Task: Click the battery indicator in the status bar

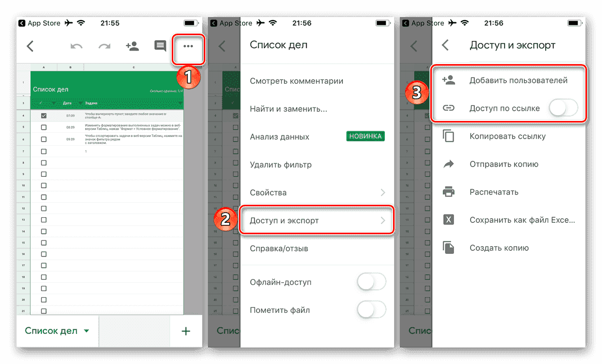Action: [190, 23]
